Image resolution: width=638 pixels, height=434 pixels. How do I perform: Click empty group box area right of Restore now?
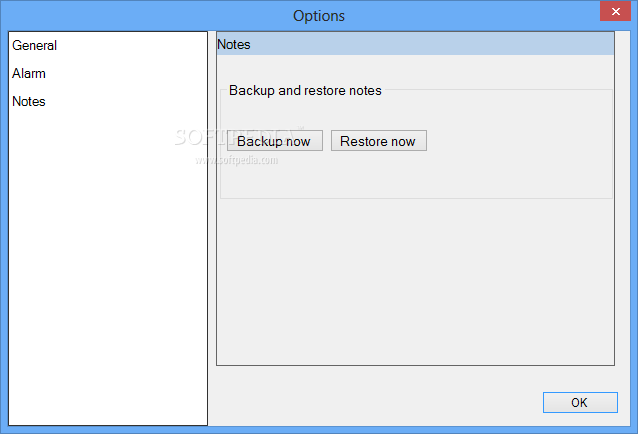518,141
